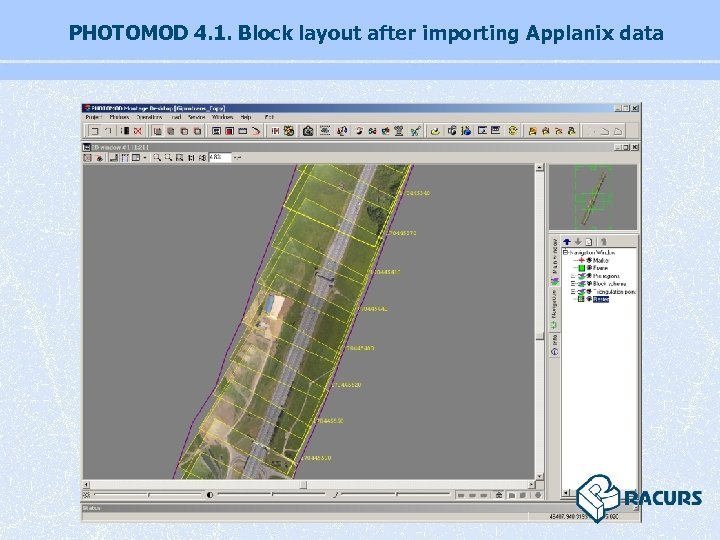Click the last yellow person icon in toolbar group
The width and height of the screenshot is (720, 540).
click(x=572, y=131)
